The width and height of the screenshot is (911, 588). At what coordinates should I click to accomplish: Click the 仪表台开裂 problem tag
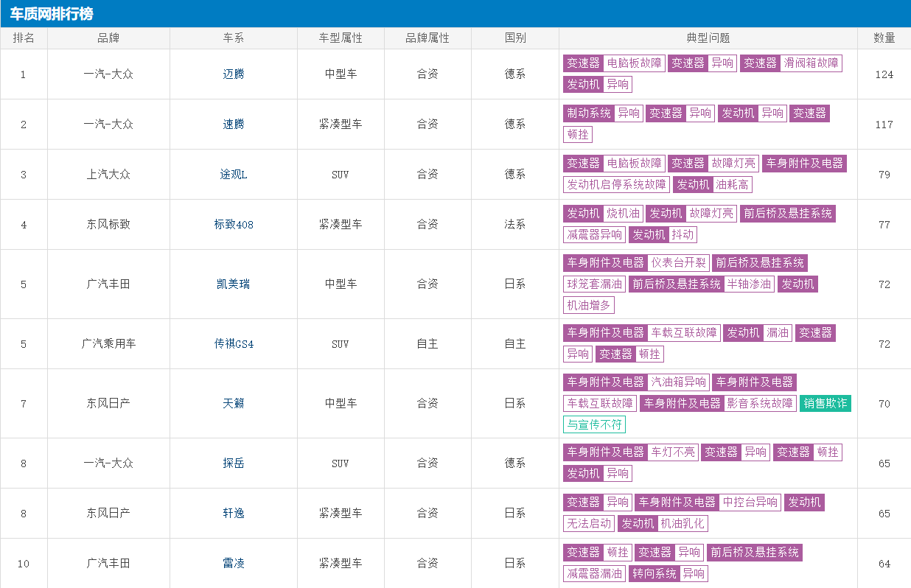tap(678, 263)
